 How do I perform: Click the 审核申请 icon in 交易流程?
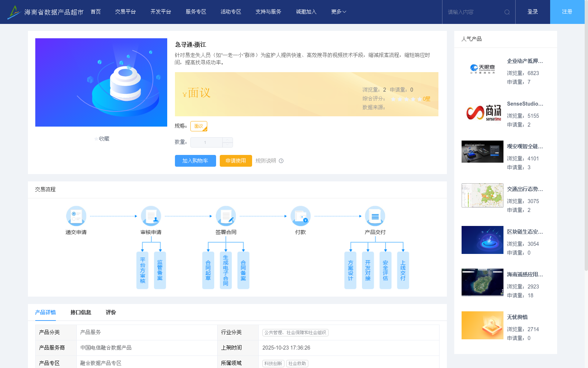point(151,216)
